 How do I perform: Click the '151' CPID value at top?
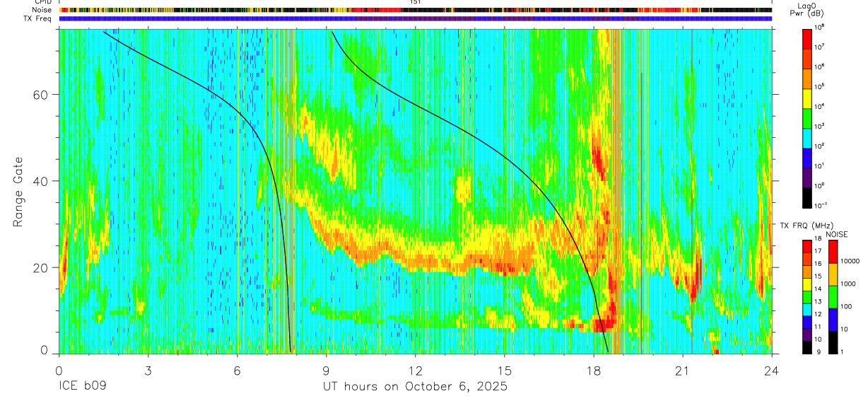point(415,2)
